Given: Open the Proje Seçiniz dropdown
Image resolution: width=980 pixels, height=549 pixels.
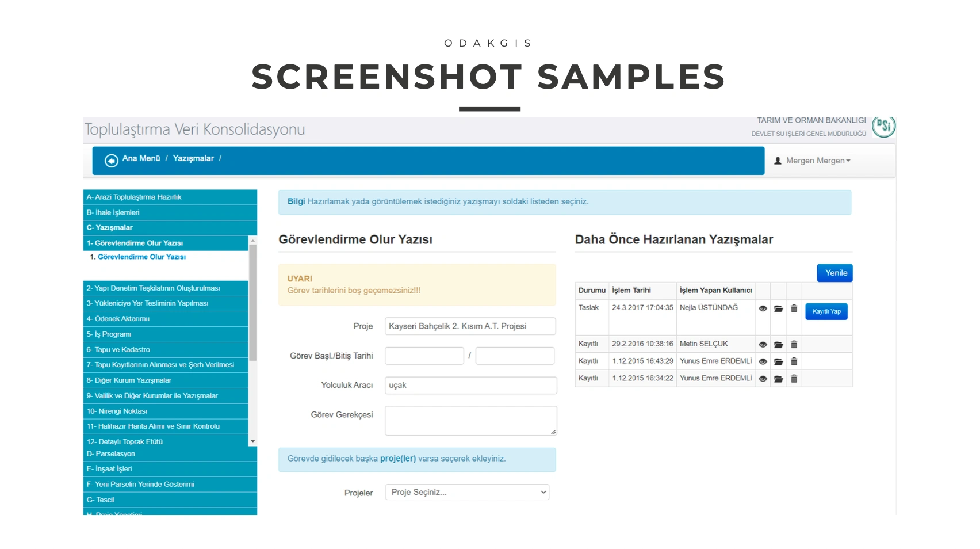Looking at the screenshot, I should tap(467, 492).
